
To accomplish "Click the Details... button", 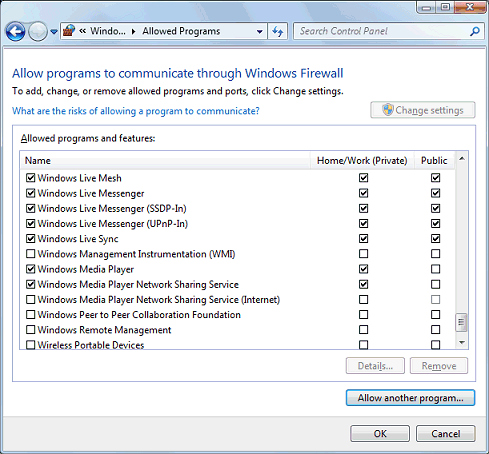I will 375,366.
